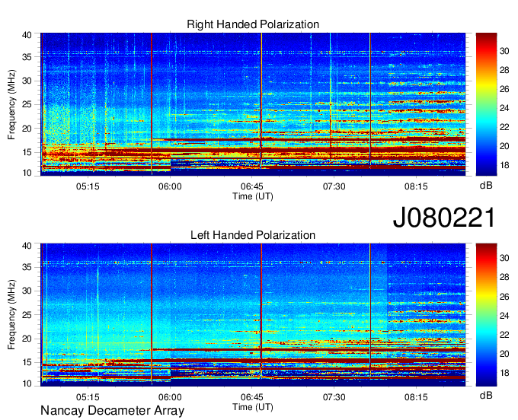Screen dimensions: 518x420
Task: Click the 20 value on upper color scale
Action: [504, 146]
